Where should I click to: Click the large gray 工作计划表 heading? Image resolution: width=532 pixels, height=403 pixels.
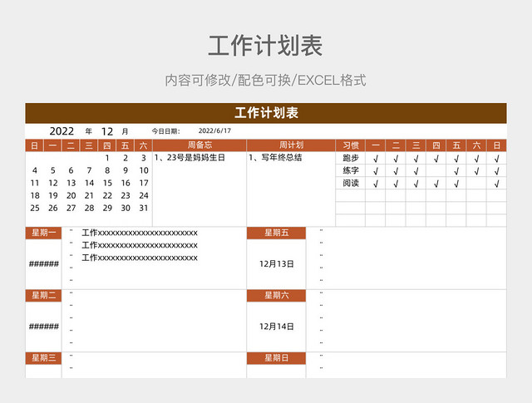(265, 46)
